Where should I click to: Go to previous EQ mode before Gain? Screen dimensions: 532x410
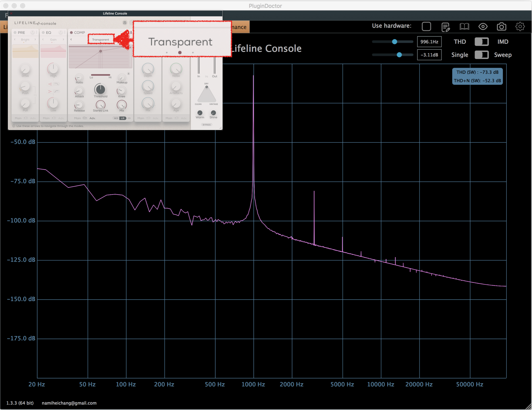pyautogui.click(x=43, y=39)
